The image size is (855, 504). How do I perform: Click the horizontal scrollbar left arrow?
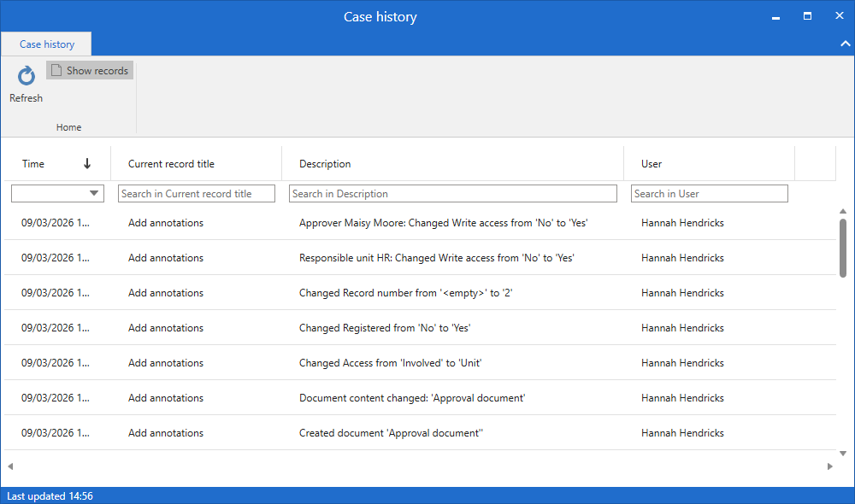[x=10, y=466]
